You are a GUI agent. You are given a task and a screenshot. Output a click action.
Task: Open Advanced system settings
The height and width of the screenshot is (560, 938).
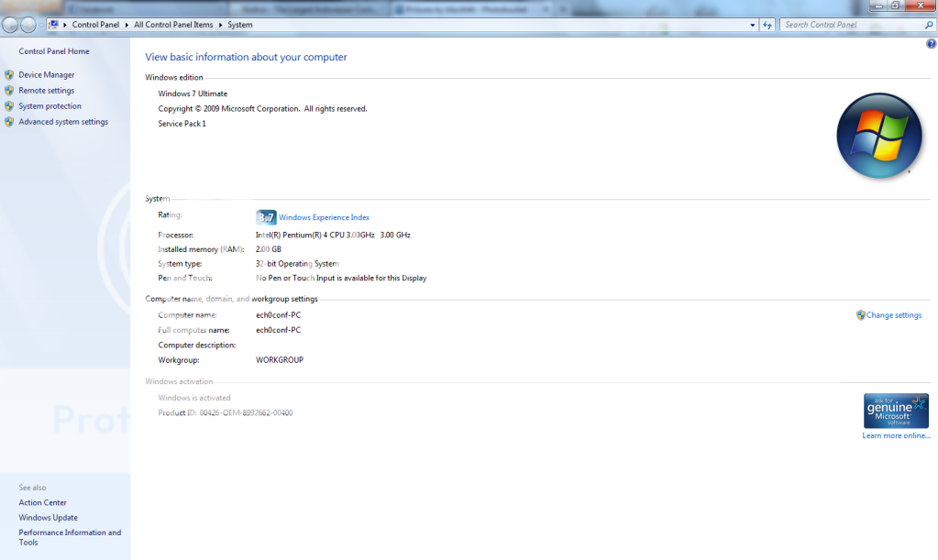tap(63, 121)
